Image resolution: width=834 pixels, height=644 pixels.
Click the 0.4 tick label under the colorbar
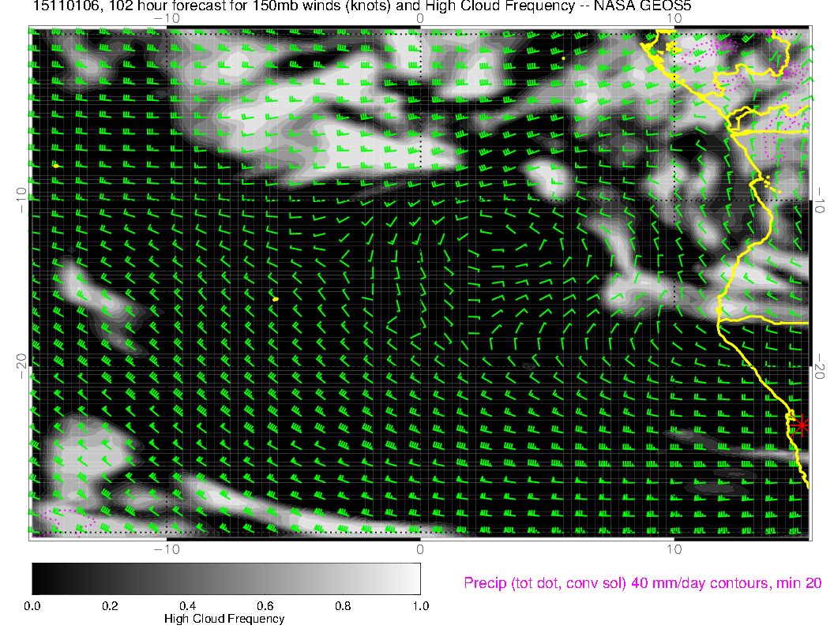tap(187, 606)
